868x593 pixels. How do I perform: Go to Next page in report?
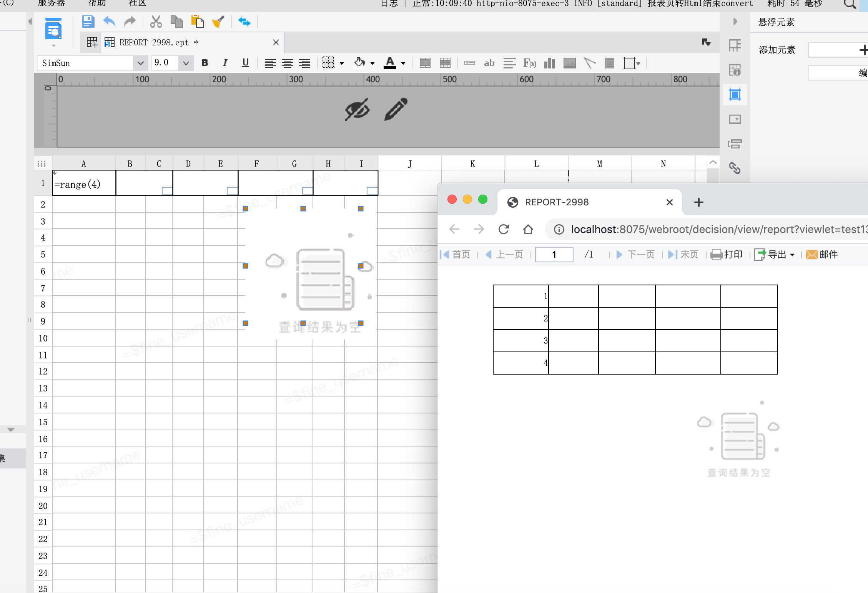[635, 255]
